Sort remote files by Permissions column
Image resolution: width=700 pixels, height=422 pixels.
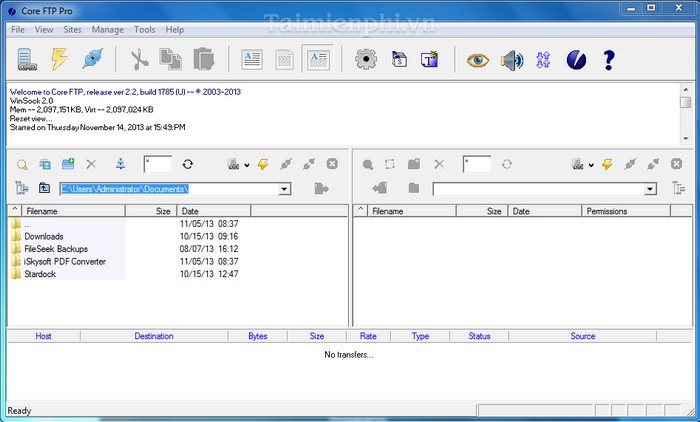pos(626,211)
